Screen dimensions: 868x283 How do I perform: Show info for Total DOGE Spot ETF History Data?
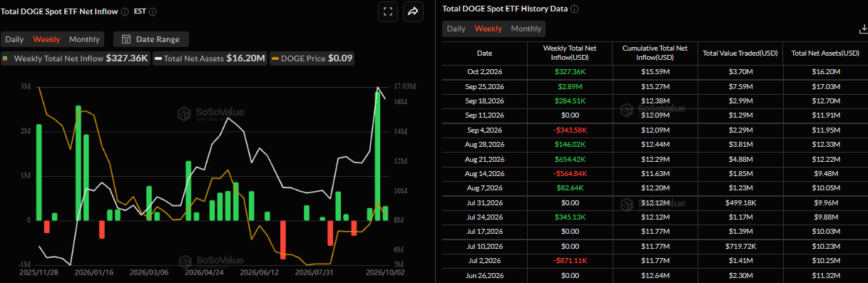[575, 9]
